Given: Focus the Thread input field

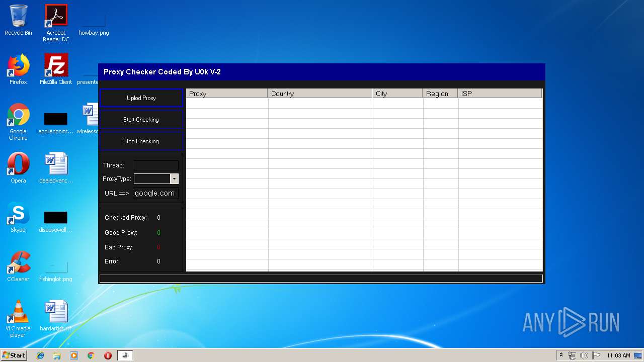Looking at the screenshot, I should 156,165.
